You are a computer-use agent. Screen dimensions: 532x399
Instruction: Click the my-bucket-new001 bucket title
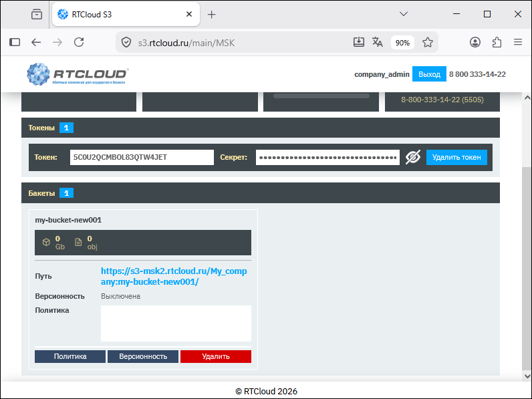coord(68,220)
